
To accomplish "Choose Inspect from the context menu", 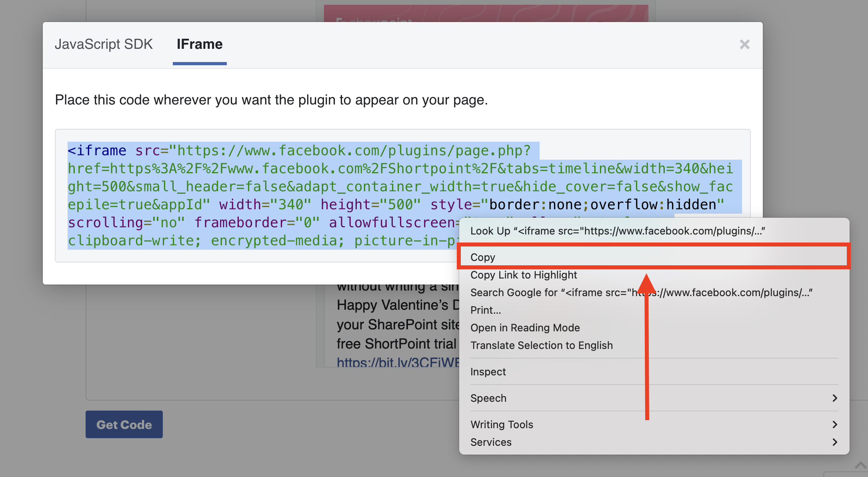I will pos(488,372).
